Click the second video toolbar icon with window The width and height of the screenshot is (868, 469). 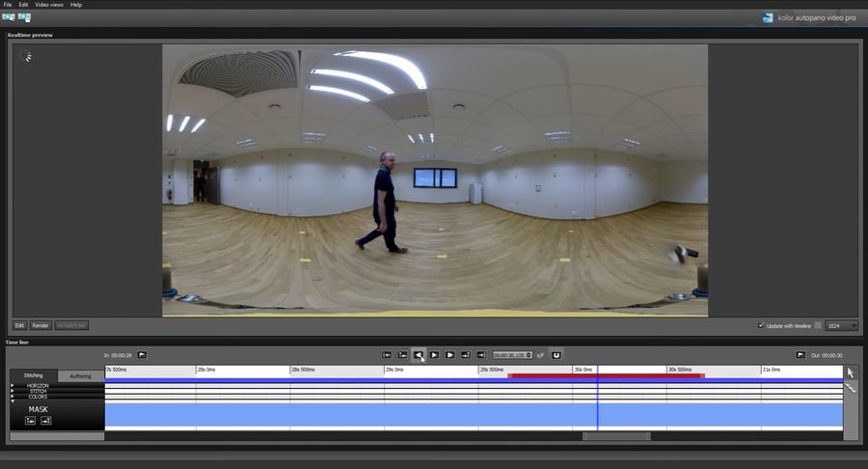coord(24,17)
